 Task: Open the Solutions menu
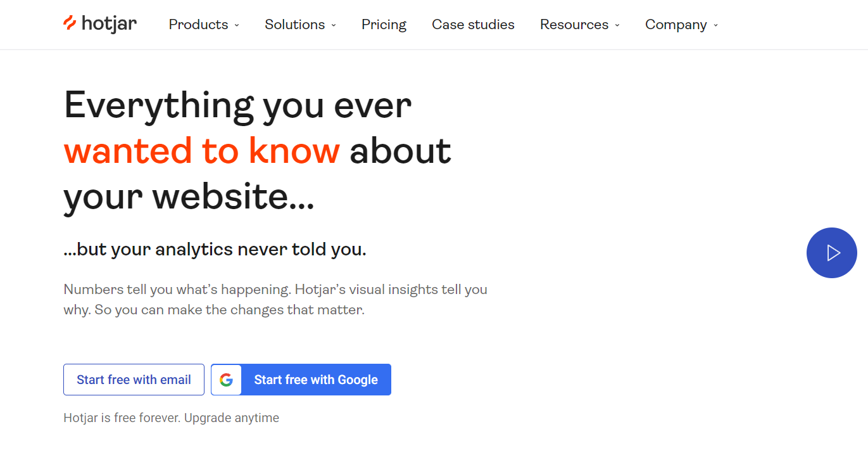294,25
